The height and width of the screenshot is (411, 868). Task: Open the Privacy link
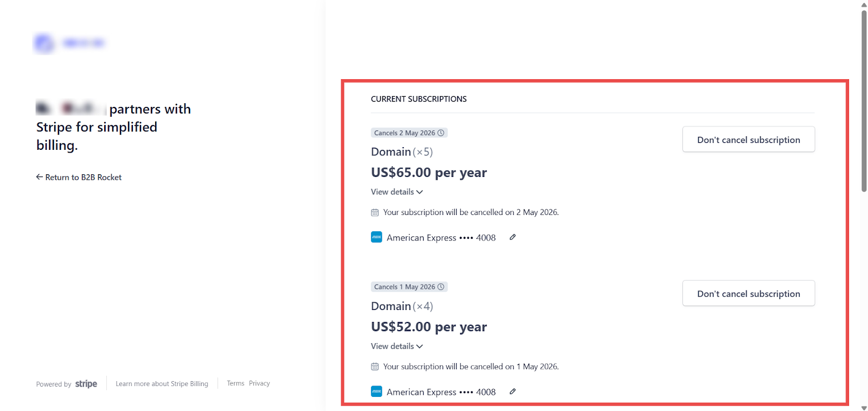point(259,383)
